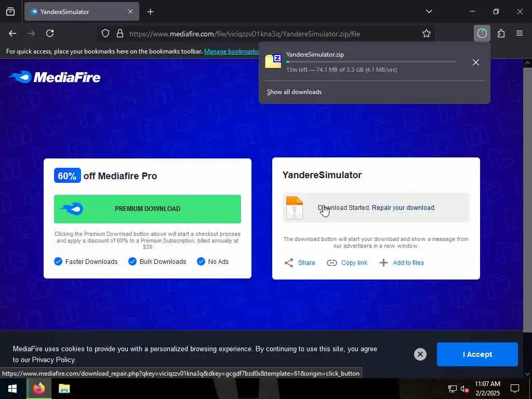
Task: Click the Bulk Downloads checkmark
Action: [x=132, y=262]
